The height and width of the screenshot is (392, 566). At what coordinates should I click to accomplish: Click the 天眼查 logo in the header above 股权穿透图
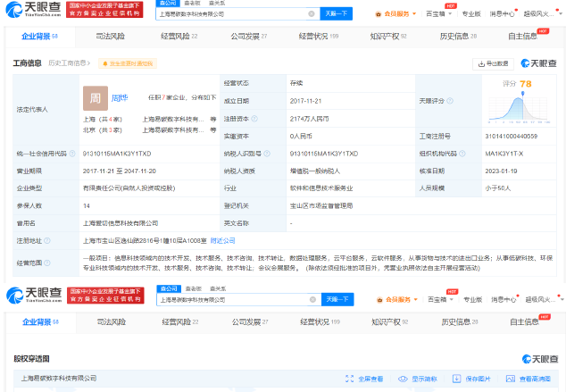[x=34, y=295]
